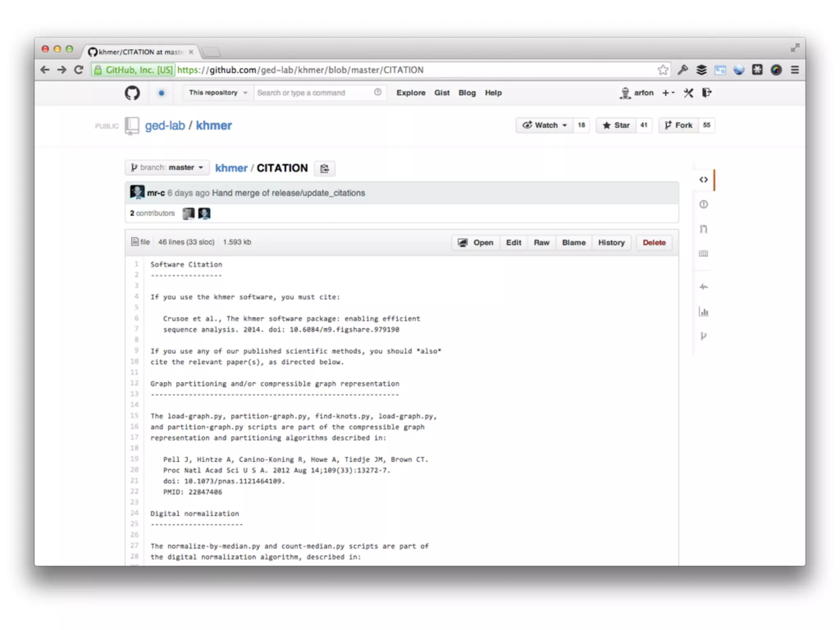Click the Search or type a command field

tap(314, 93)
